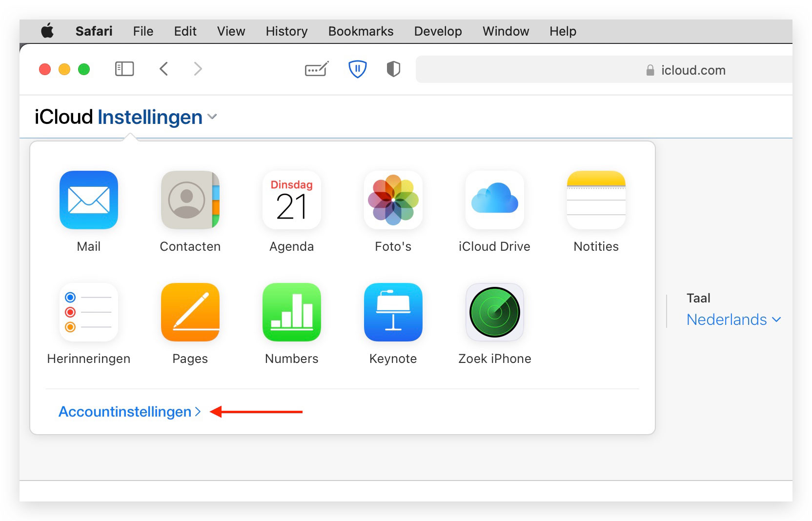Go back with the back arrow
Viewport: 812px width, 521px height.
pos(164,69)
